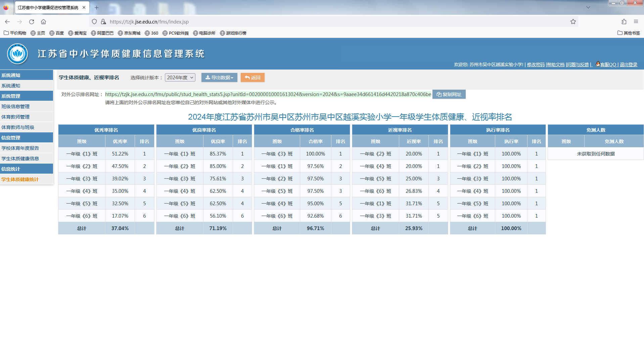
Task: Go forward in browser history
Action: [19, 21]
